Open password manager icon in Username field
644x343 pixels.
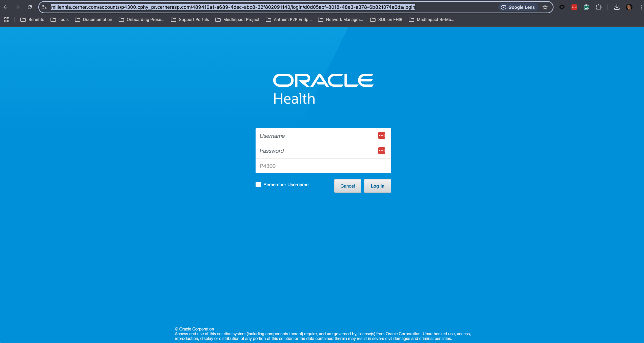(x=382, y=135)
